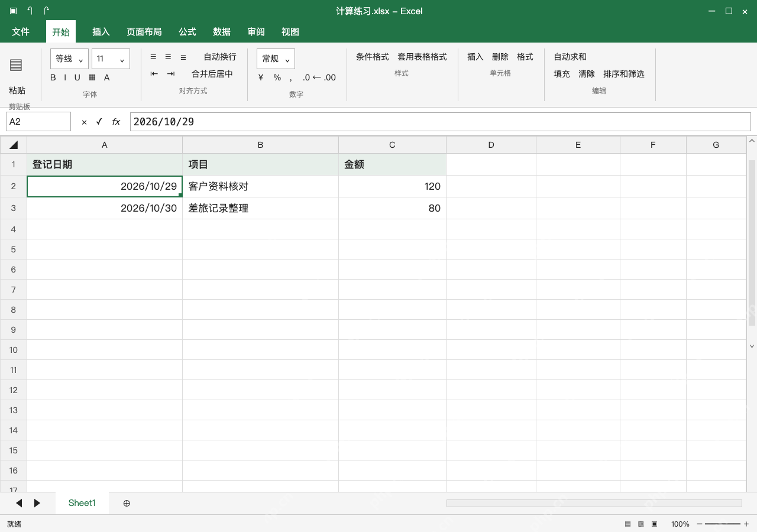The height and width of the screenshot is (532, 757).
Task: Open the 套用表格格式 gallery
Action: [422, 57]
